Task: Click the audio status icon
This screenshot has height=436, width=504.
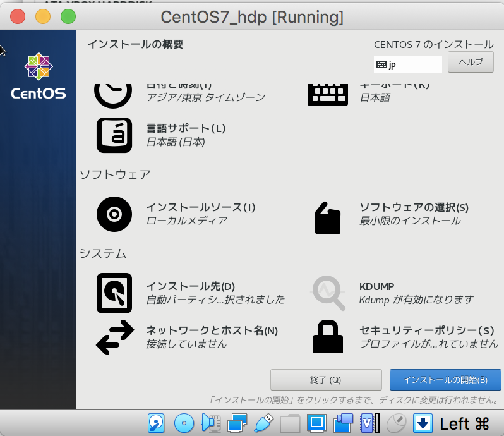Action: pyautogui.click(x=210, y=423)
